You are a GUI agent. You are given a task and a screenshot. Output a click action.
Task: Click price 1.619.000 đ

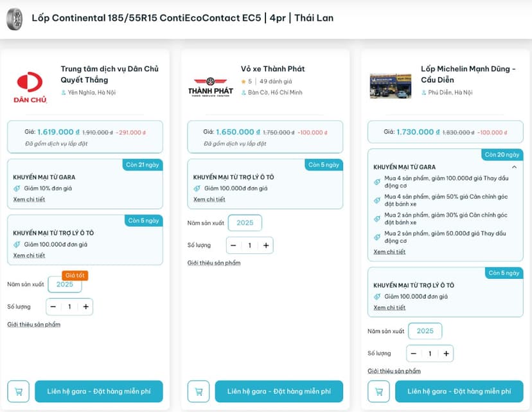pyautogui.click(x=58, y=132)
